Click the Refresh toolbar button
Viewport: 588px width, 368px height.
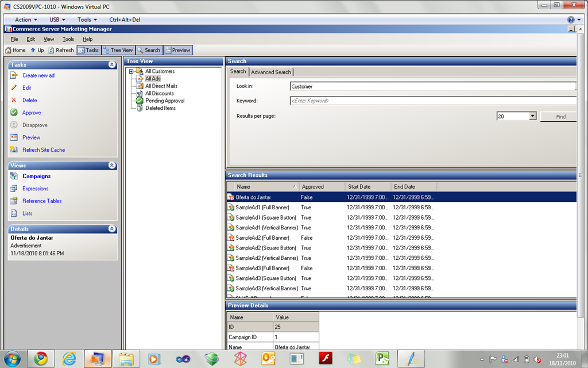[x=61, y=50]
